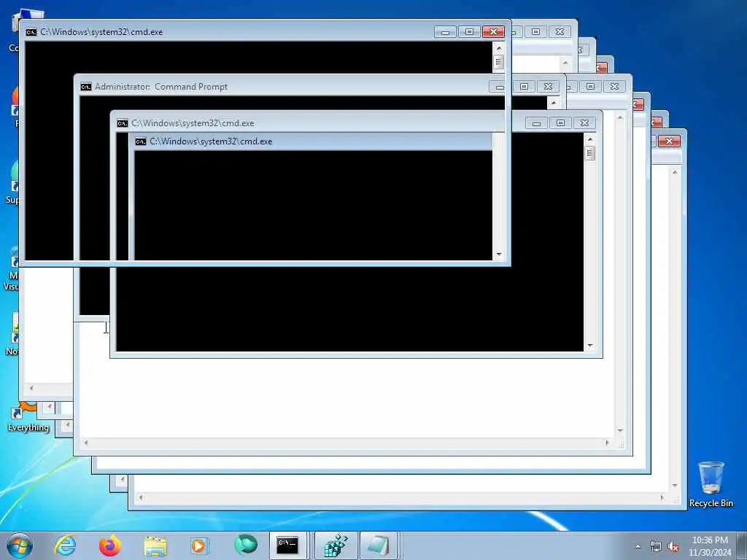Viewport: 747px width, 560px height.
Task: Click the Administrator: Command Prompt title icon
Action: [86, 87]
